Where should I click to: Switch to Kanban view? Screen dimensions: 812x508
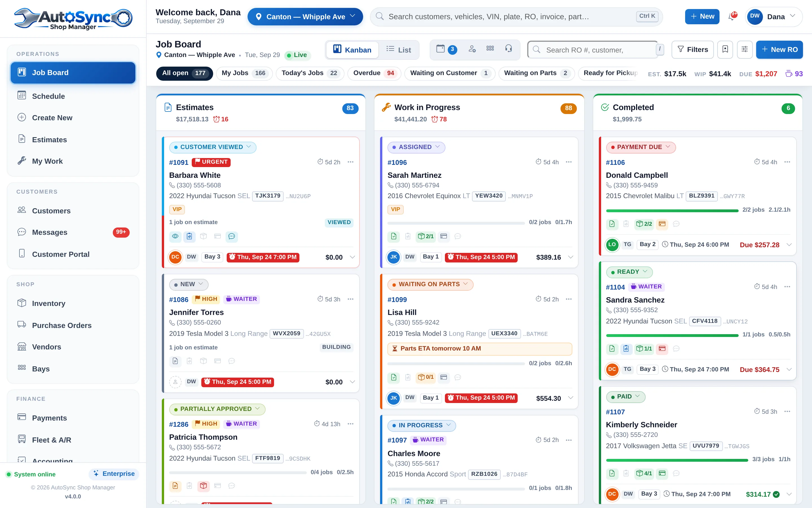(352, 50)
